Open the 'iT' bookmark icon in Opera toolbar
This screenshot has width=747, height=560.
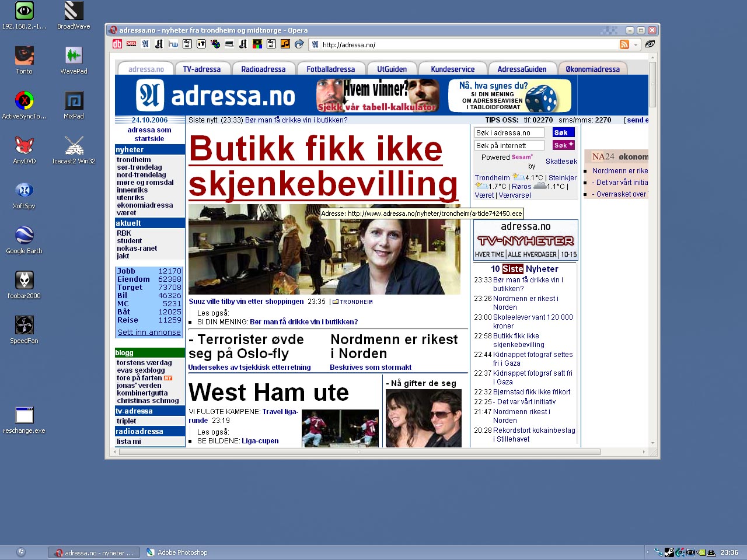(201, 44)
